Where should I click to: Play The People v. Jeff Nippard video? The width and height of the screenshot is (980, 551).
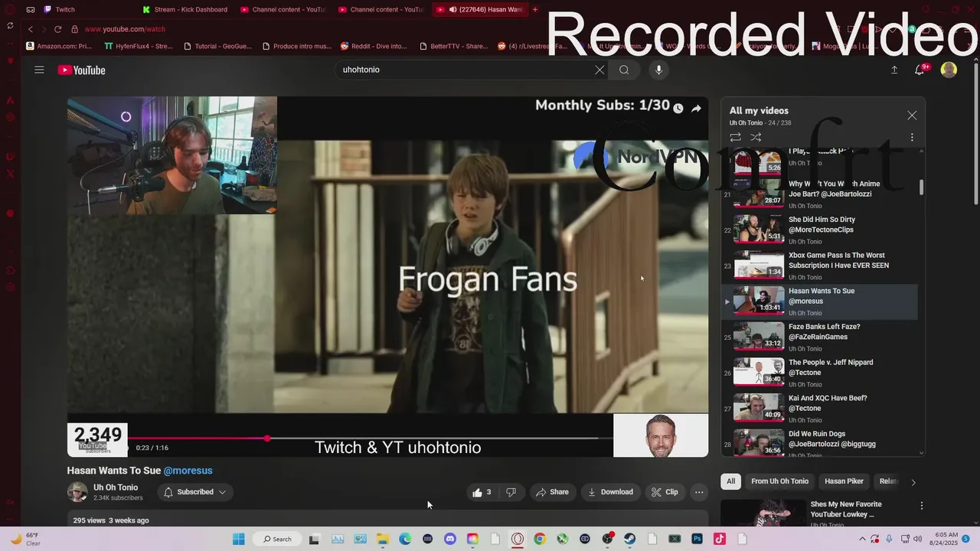(x=820, y=373)
